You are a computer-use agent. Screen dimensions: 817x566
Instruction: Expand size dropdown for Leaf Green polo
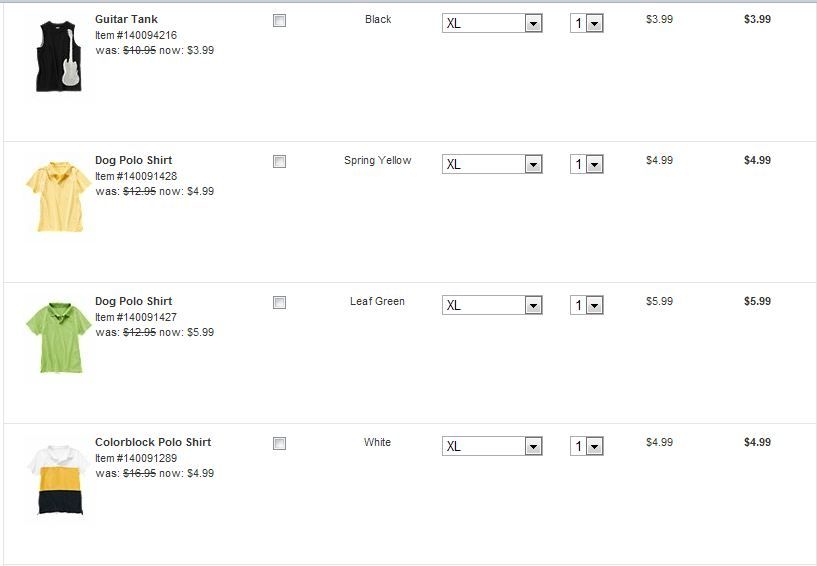coord(491,305)
